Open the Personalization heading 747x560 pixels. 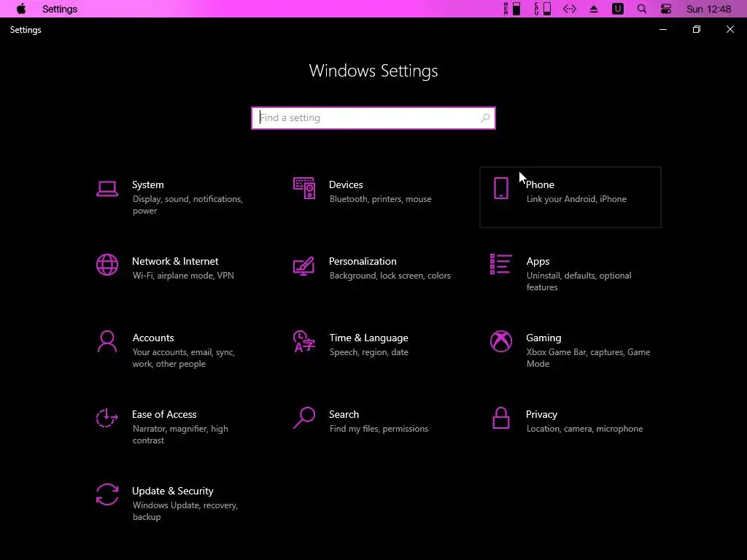tap(363, 261)
